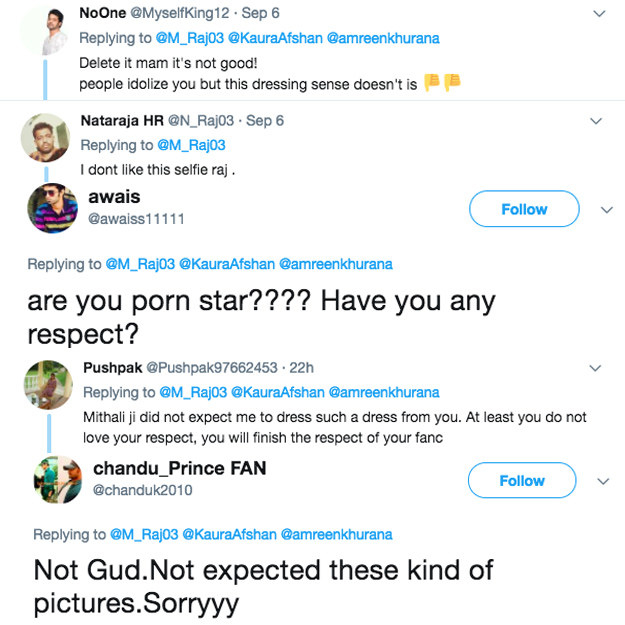
Task: Open chandu_Prince FAN's avatar
Action: click(x=58, y=480)
